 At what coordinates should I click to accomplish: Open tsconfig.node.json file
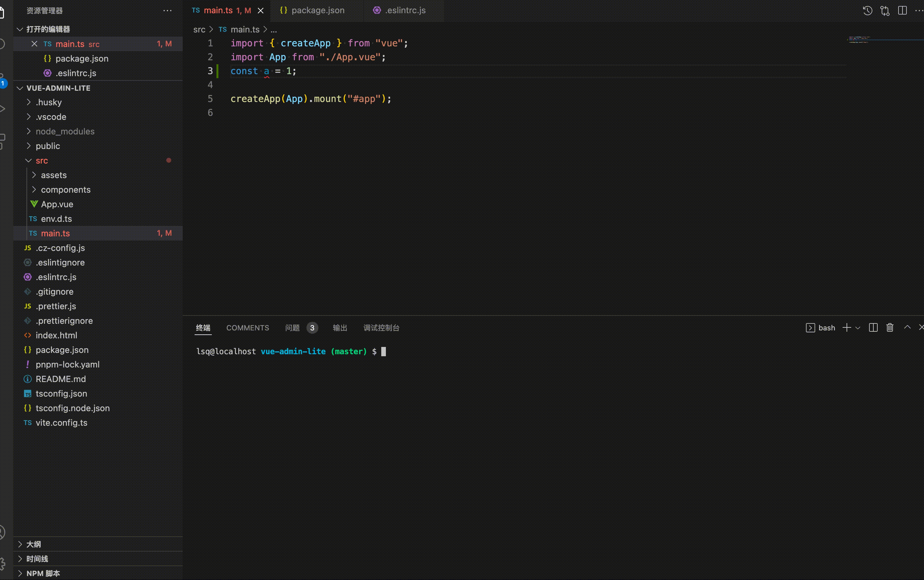click(98, 408)
